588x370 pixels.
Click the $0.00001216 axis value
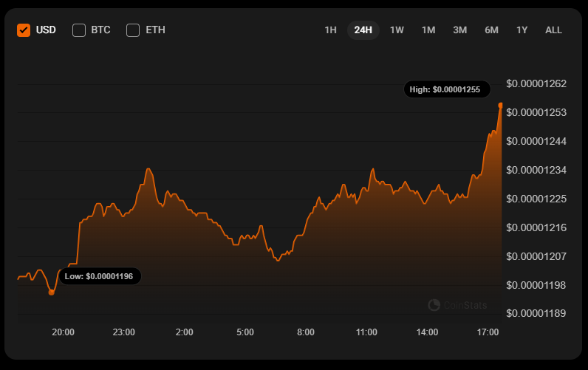click(x=536, y=227)
